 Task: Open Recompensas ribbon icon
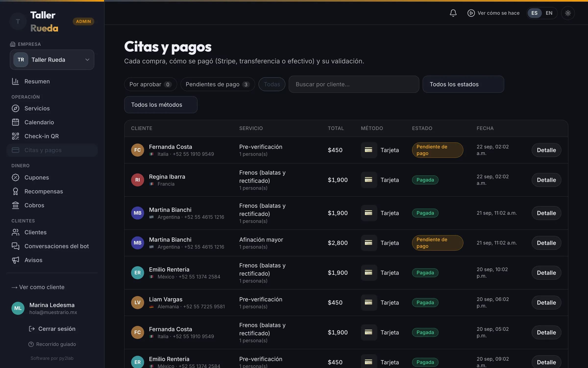(15, 191)
